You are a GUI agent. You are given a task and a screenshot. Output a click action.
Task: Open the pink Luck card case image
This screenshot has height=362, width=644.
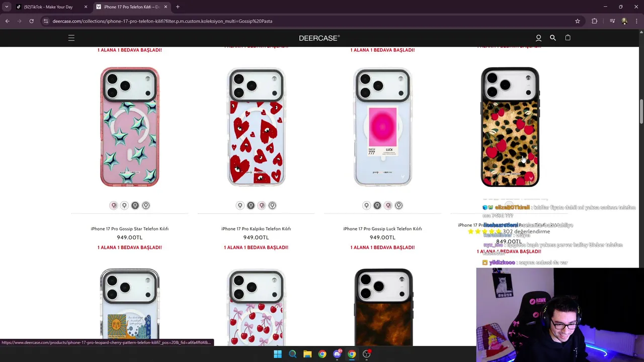click(382, 127)
